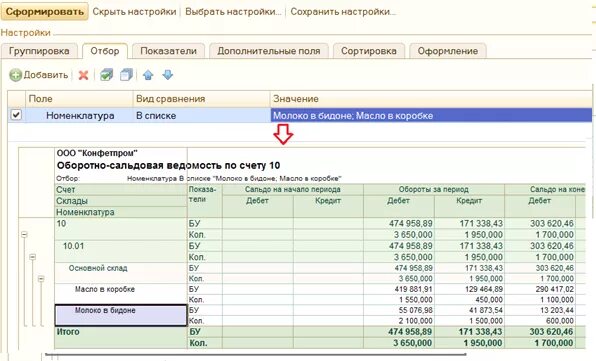This screenshot has height=361, width=596.
Task: Click the Поле column header
Action: (x=79, y=99)
